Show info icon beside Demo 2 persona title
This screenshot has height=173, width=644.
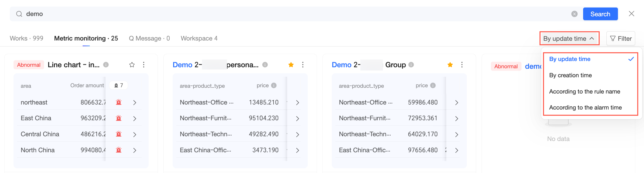pos(265,65)
